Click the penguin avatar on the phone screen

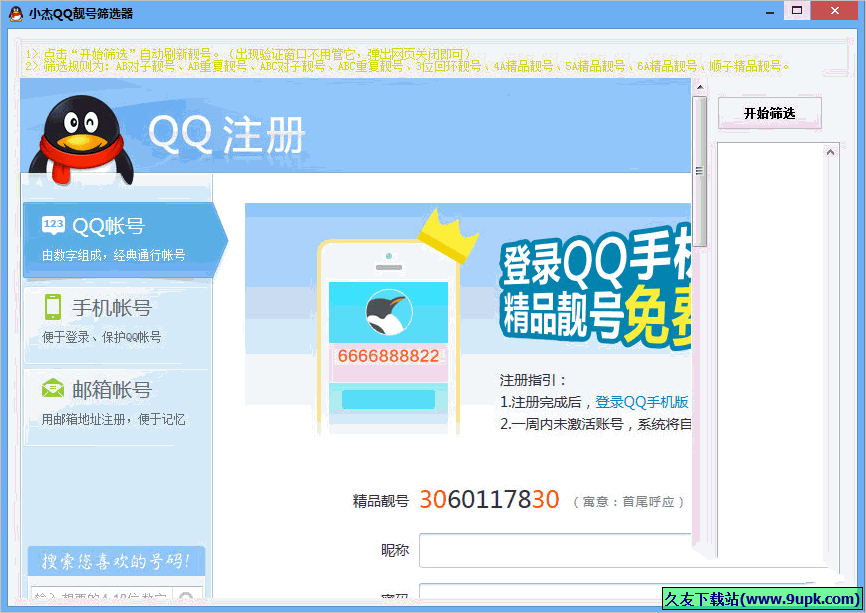tap(389, 312)
